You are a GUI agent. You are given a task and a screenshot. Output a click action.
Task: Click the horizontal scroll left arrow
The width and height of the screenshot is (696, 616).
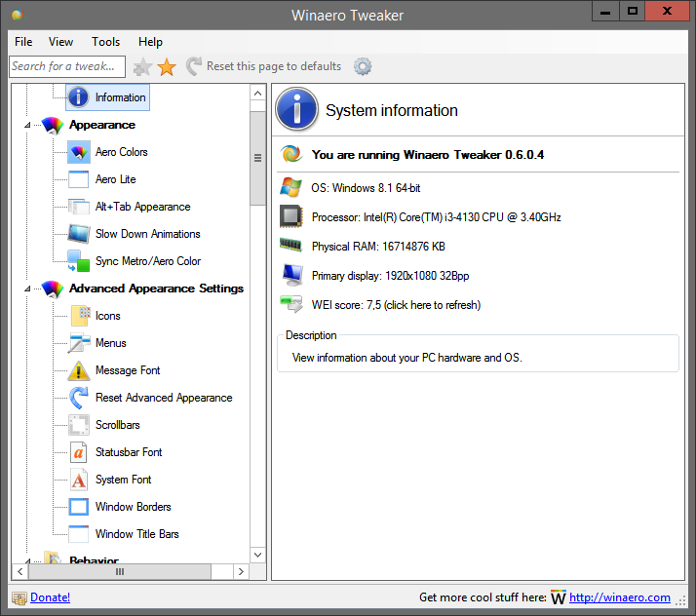click(x=19, y=571)
